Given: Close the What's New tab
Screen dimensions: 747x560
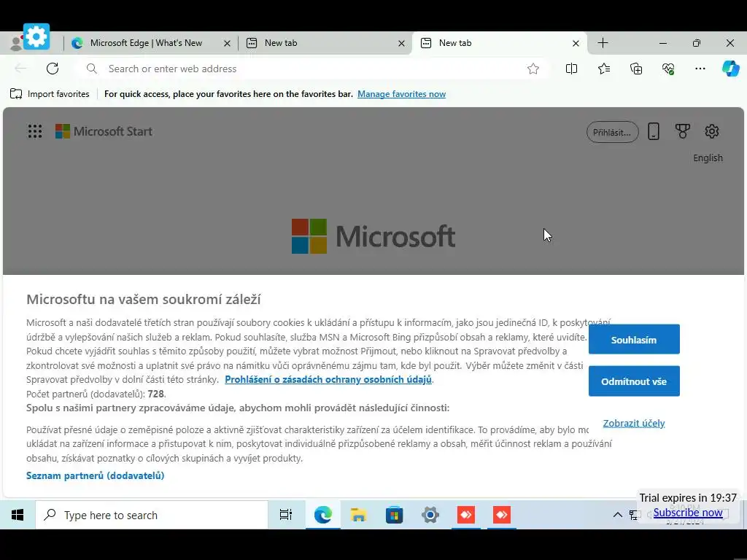Looking at the screenshot, I should pyautogui.click(x=228, y=43).
